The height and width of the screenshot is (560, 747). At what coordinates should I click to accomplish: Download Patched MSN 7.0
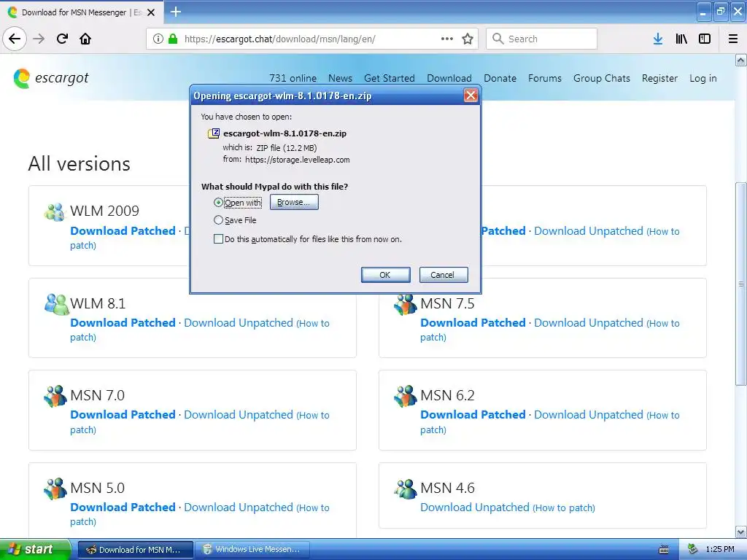coord(123,415)
